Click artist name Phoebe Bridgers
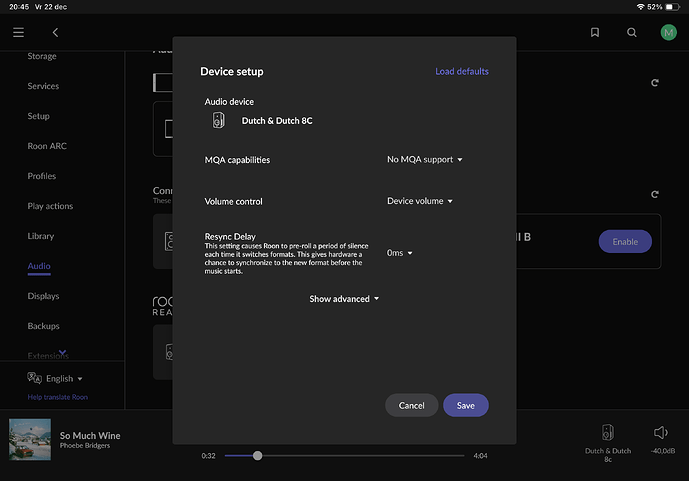 click(x=85, y=445)
